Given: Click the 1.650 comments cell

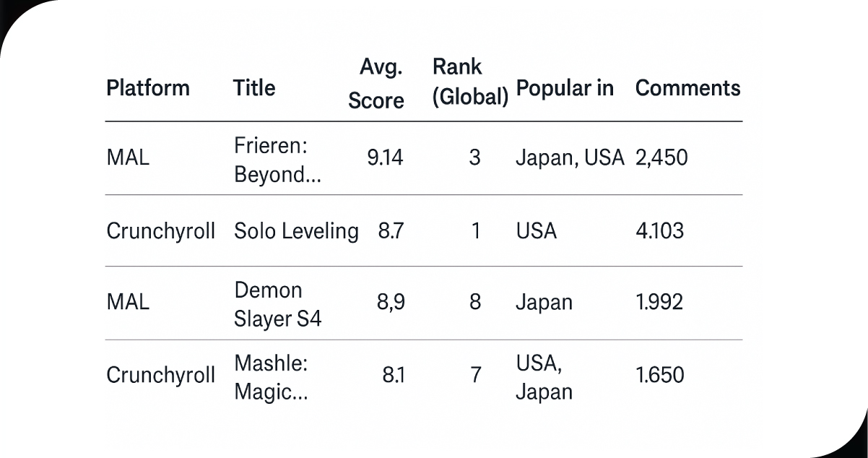Looking at the screenshot, I should (x=659, y=376).
